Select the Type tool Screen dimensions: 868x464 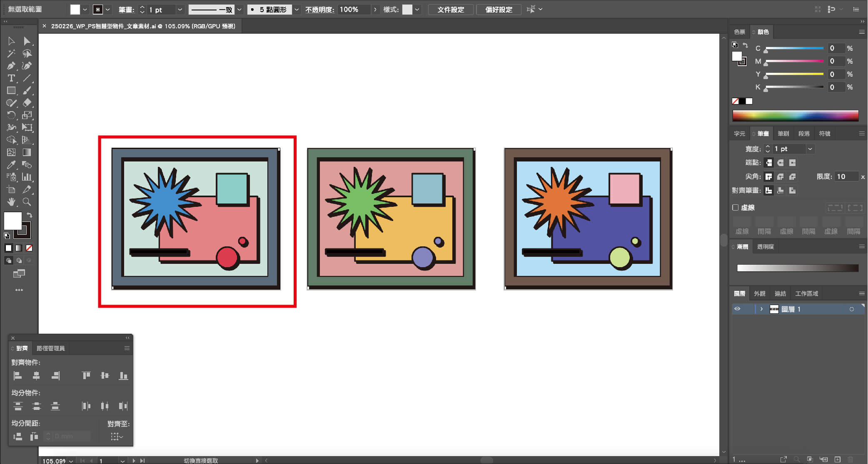click(x=11, y=78)
